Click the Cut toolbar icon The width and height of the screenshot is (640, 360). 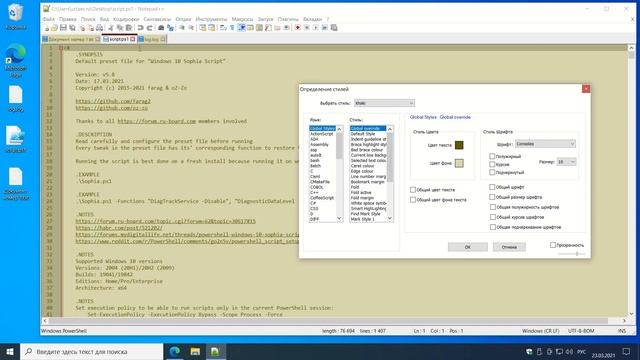click(x=111, y=28)
